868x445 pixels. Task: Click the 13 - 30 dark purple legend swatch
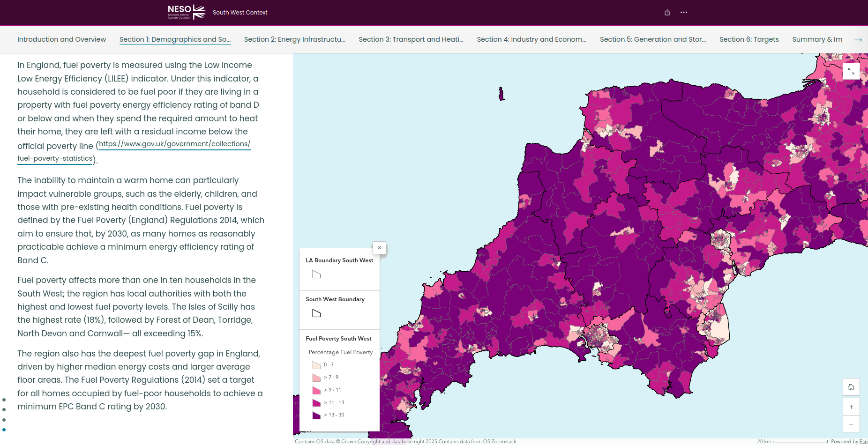[316, 415]
